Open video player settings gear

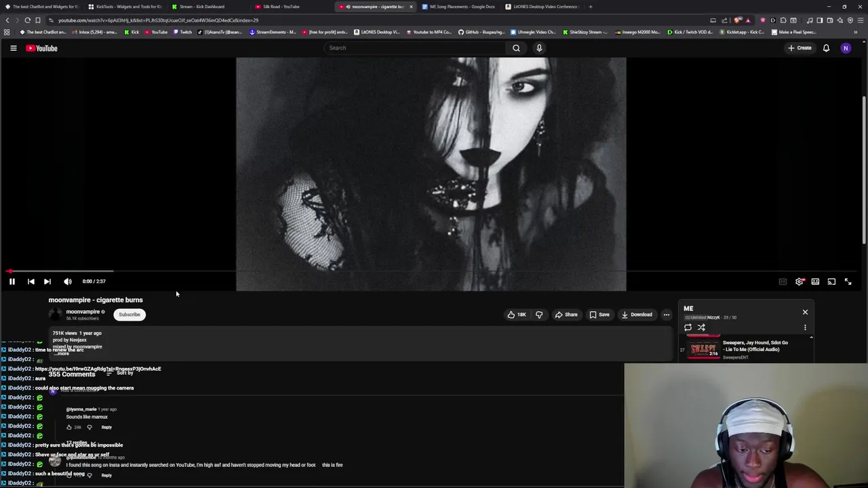click(x=799, y=281)
